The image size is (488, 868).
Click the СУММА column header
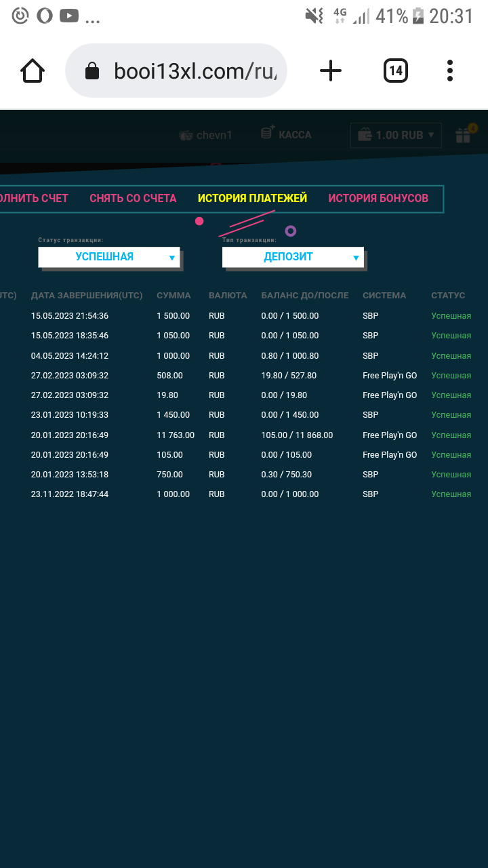pos(174,296)
